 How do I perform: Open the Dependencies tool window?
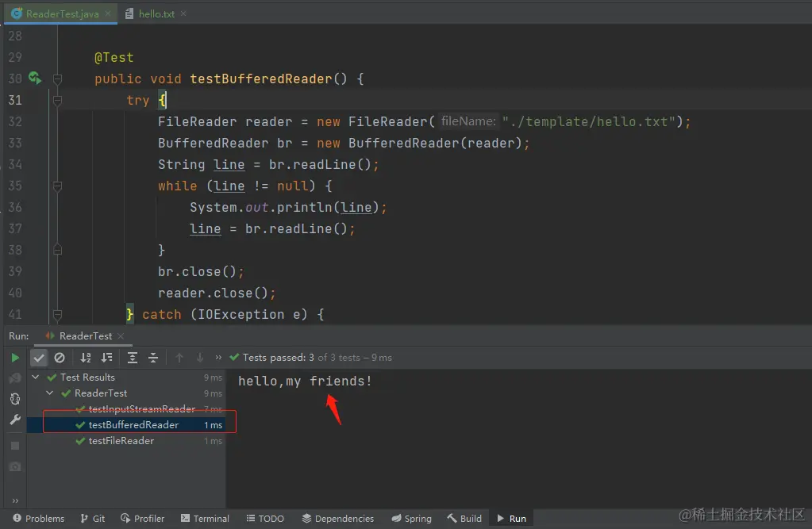337,518
